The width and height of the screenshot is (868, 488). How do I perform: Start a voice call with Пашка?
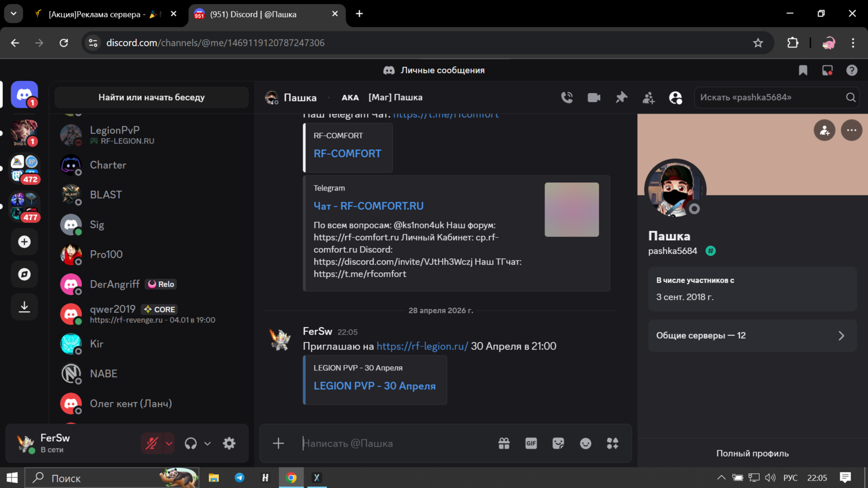[x=567, y=97]
